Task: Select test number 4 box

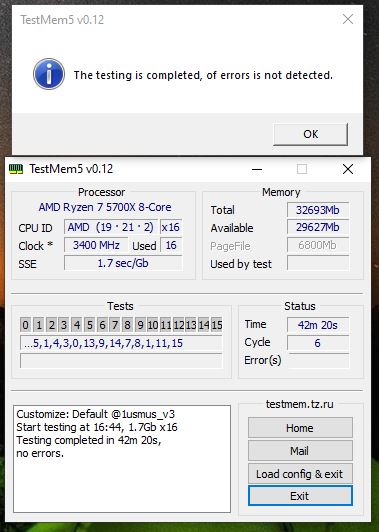Action: tap(77, 325)
